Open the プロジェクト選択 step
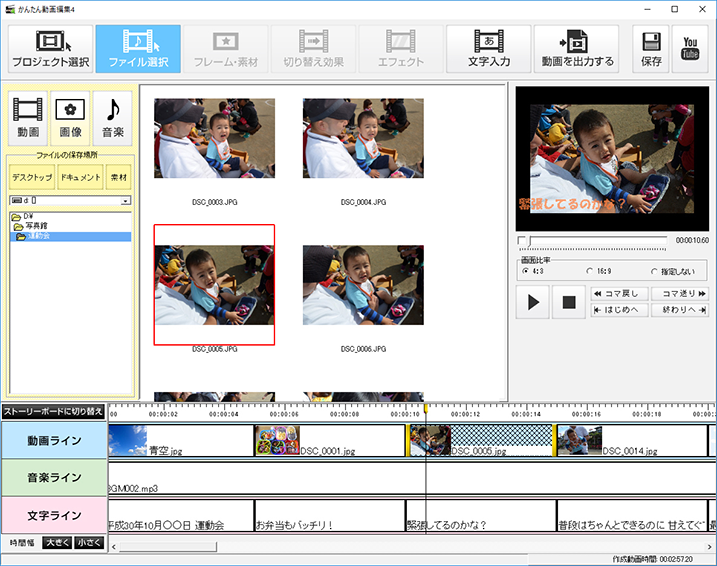This screenshot has height=566, width=717. tap(51, 48)
